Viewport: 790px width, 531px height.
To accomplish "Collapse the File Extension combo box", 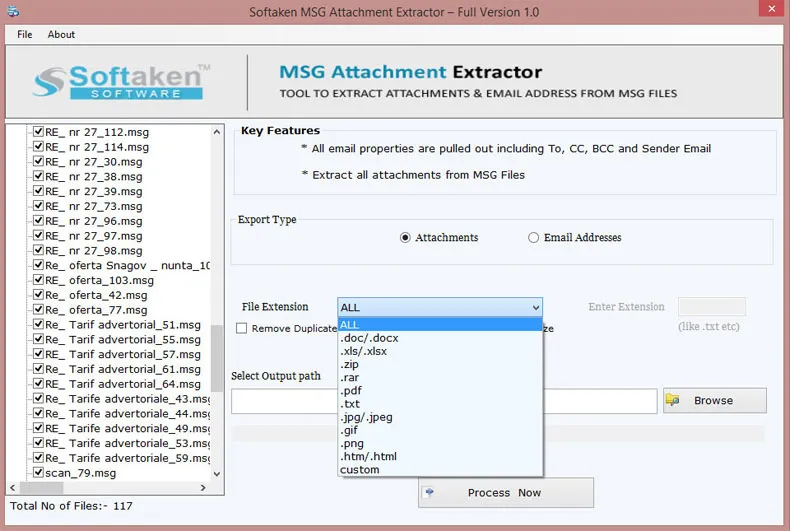I will point(536,307).
